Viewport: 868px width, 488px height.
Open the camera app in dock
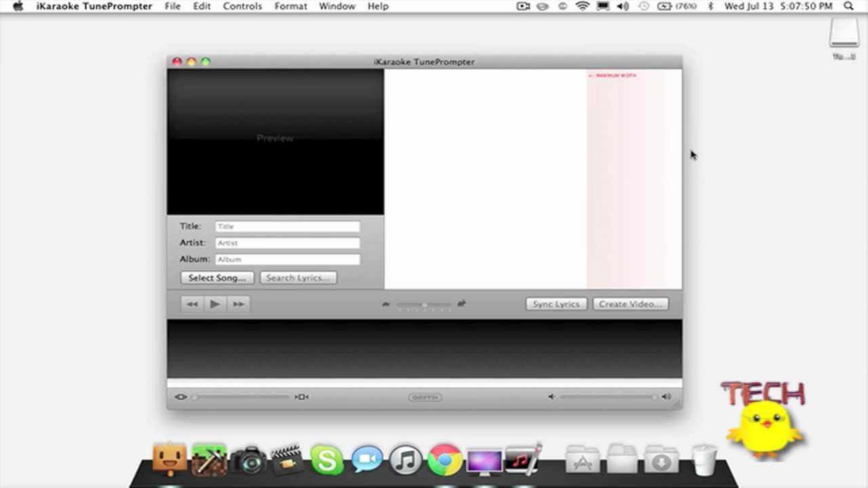coord(248,460)
